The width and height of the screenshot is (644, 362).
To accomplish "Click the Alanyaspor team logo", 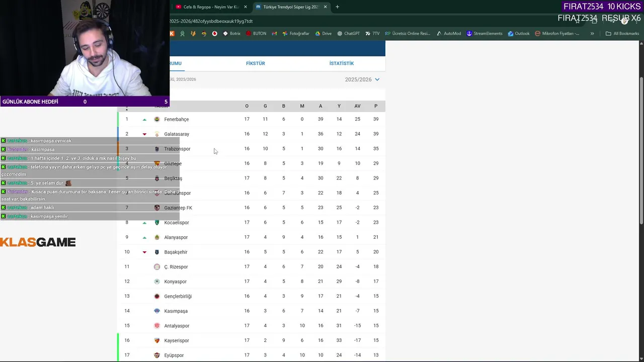I will (157, 237).
